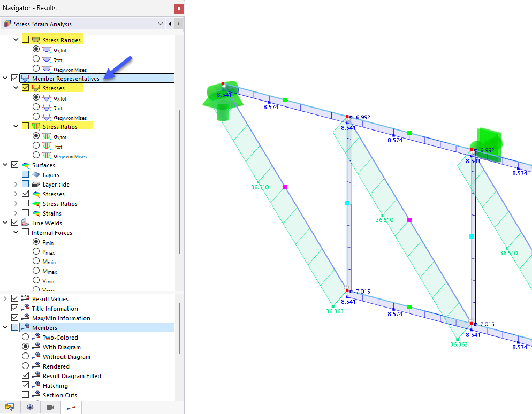Select σeqv,von Mises under member Stresses
The image size is (532, 414).
(36, 117)
